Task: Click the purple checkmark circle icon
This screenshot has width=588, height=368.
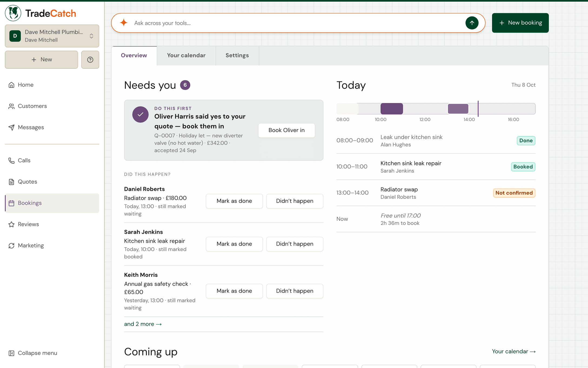Action: pyautogui.click(x=140, y=114)
